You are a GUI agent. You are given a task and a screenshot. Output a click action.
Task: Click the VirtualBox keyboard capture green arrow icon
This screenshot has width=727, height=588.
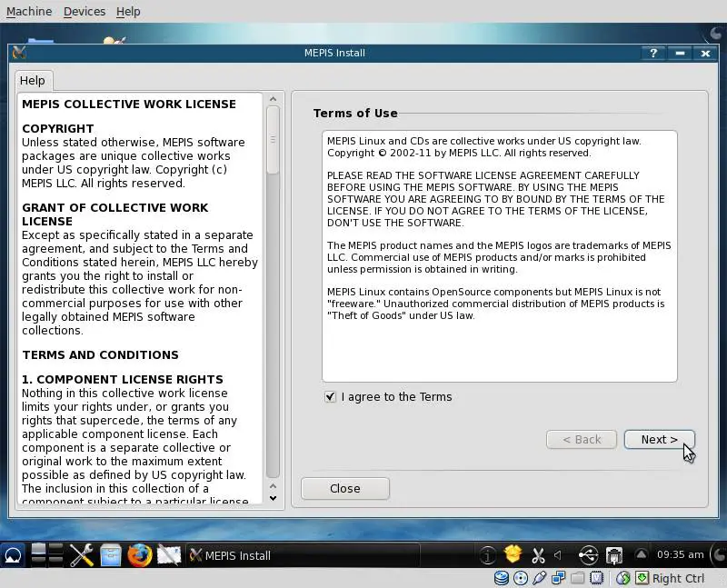click(642, 578)
